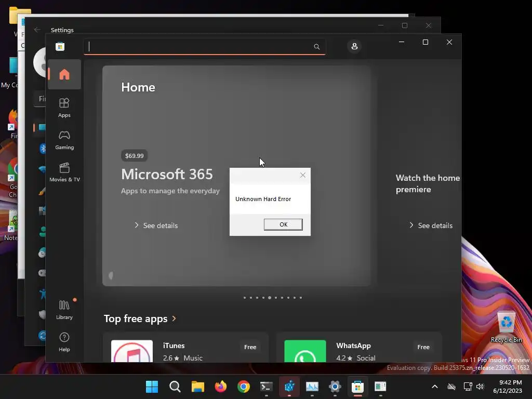Click the Watch the home premiere banner
Viewport: 532px width, 399px height.
(428, 183)
